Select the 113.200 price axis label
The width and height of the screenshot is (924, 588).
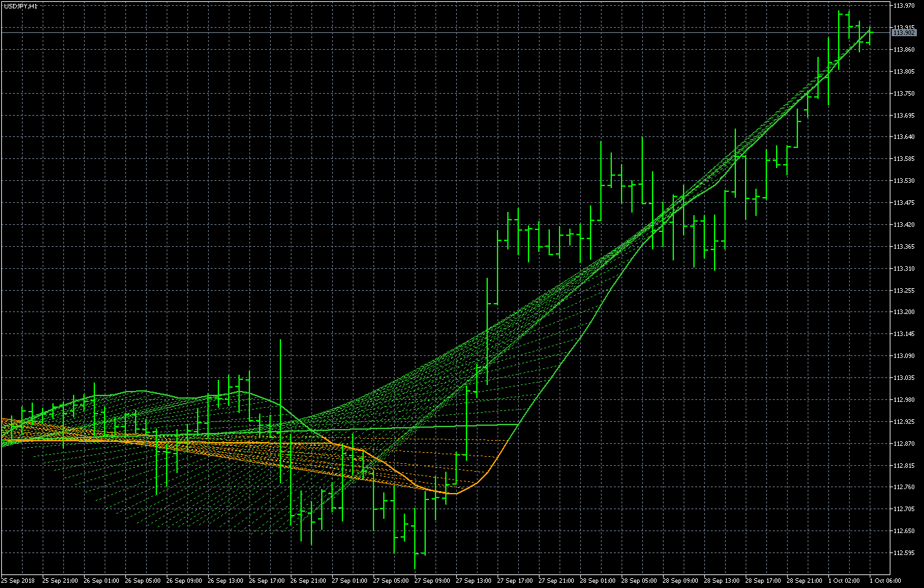[905, 312]
